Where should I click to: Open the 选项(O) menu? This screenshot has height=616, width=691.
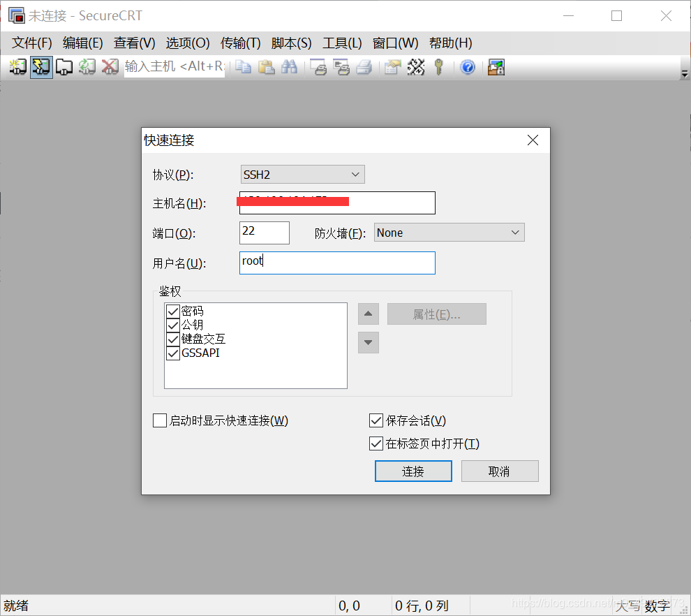point(188,43)
